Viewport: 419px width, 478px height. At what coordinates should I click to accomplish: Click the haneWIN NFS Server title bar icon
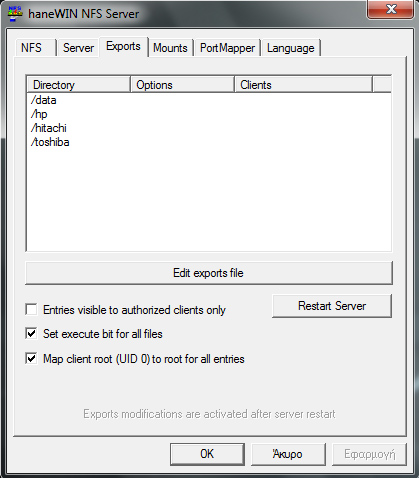15,13
